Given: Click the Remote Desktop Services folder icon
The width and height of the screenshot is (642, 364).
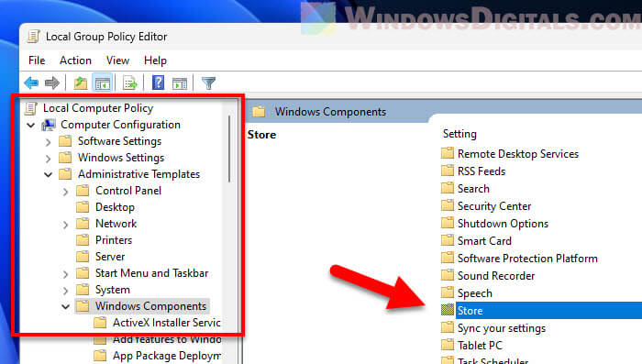Looking at the screenshot, I should pos(448,153).
